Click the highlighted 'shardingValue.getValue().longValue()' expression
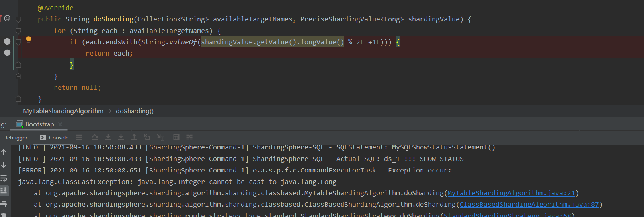This screenshot has height=217, width=644. (x=273, y=42)
